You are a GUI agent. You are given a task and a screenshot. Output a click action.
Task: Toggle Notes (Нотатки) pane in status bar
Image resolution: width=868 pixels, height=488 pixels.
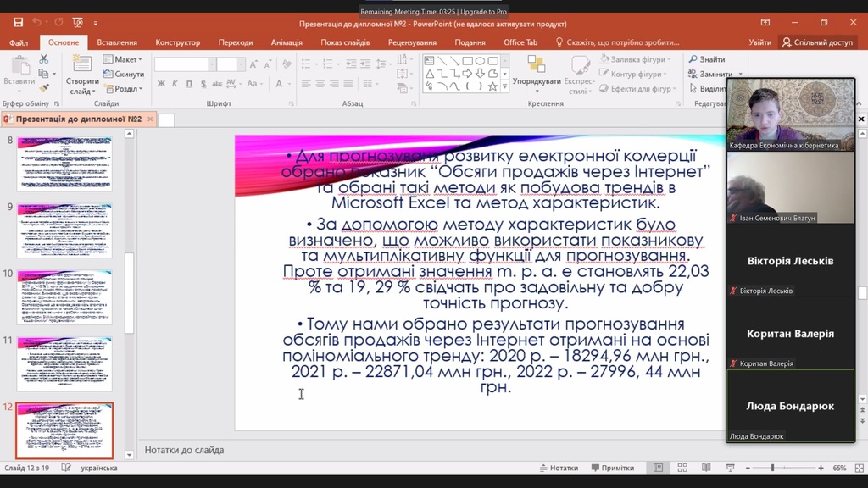point(558,468)
